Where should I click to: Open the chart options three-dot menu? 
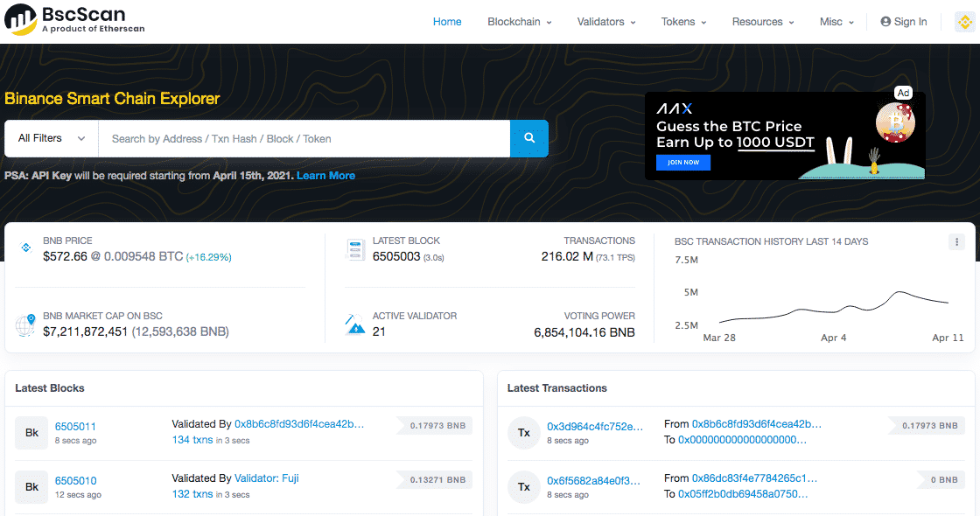(x=956, y=241)
